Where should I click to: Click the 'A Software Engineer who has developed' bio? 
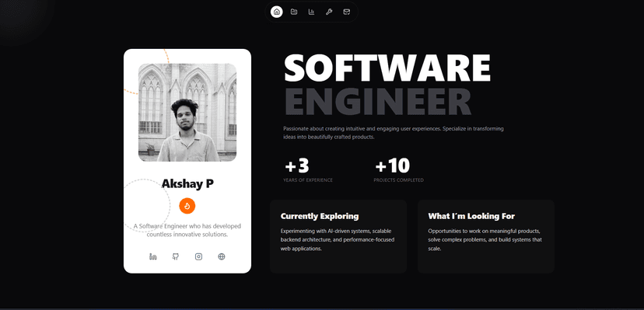[x=187, y=231]
